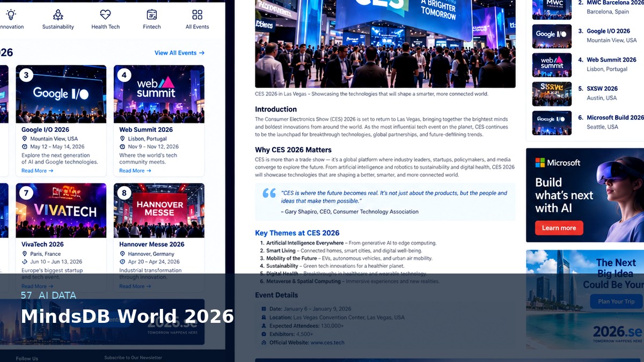This screenshot has height=362, width=644.
Task: Click the calendar icon beside Nov 9 – Nov 12
Action: pos(122,146)
